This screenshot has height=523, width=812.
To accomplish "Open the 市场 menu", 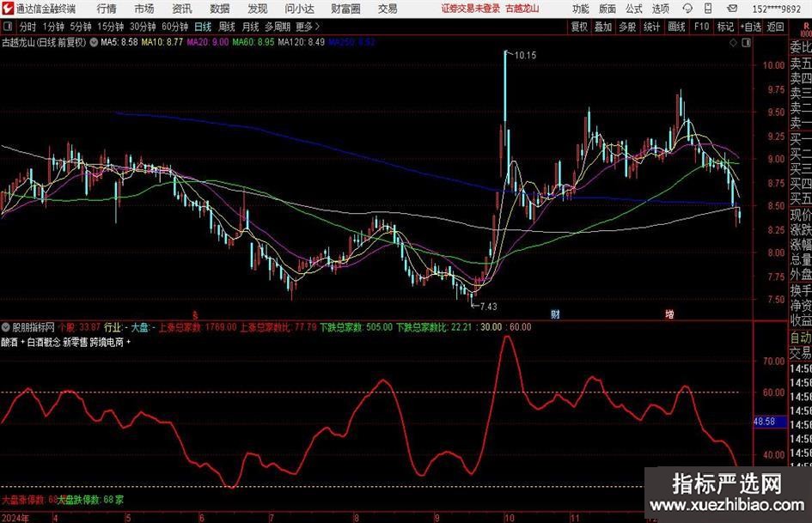I will pos(144,9).
